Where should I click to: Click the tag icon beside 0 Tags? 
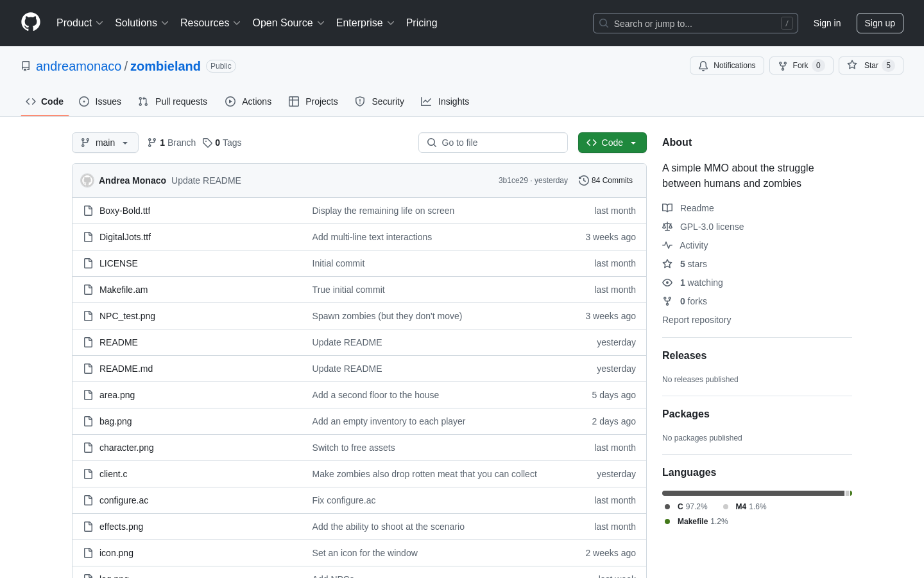coord(207,143)
